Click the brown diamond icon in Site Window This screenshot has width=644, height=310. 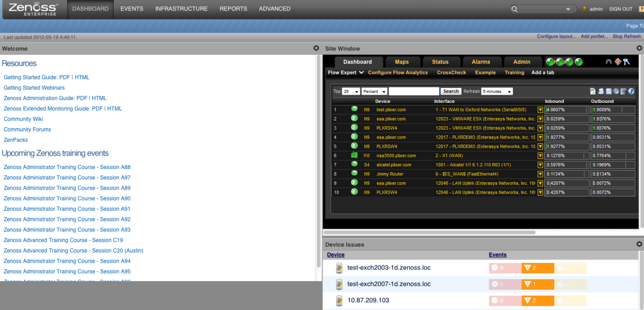click(618, 62)
